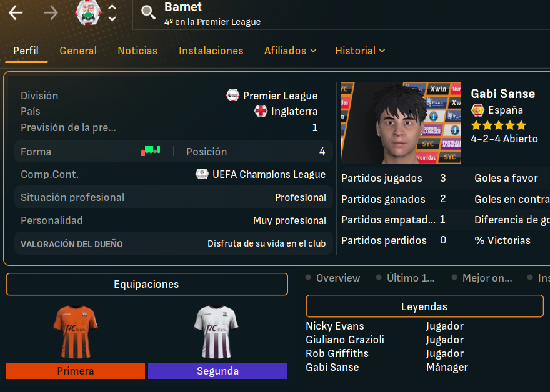Screen dimensions: 550x392
Task: Click the orange Primera kit color bar
Action: pyautogui.click(x=75, y=371)
